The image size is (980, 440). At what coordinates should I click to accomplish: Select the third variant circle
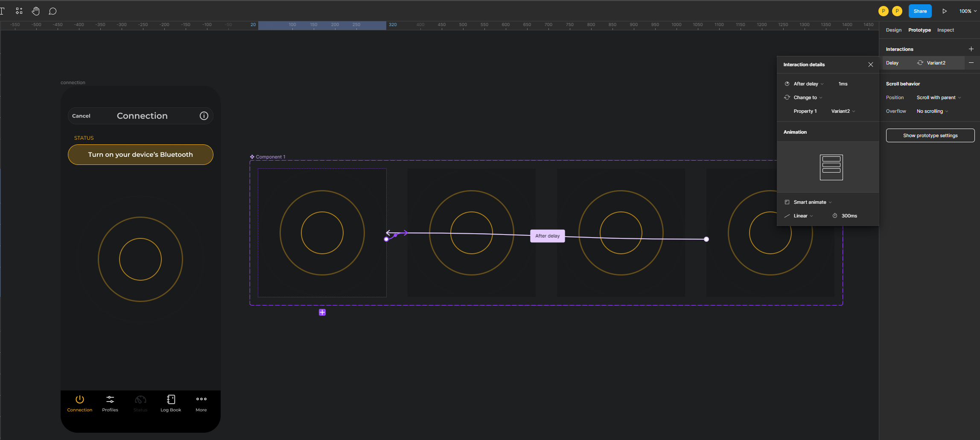tap(621, 233)
